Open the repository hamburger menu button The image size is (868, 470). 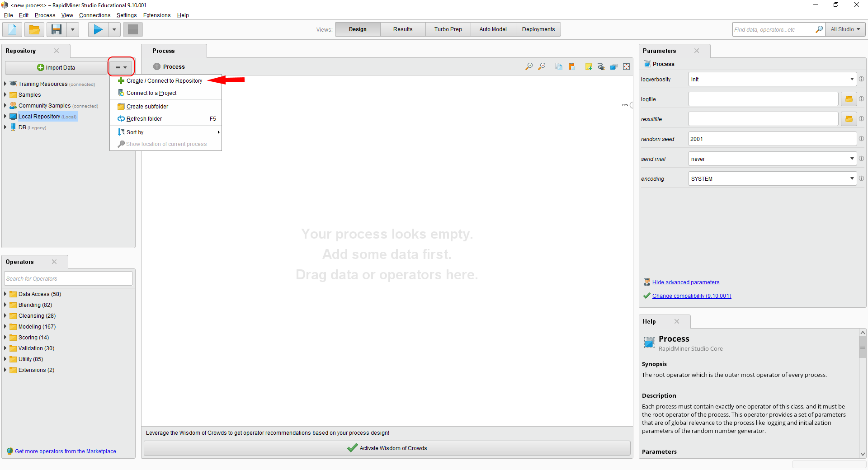[x=121, y=67]
